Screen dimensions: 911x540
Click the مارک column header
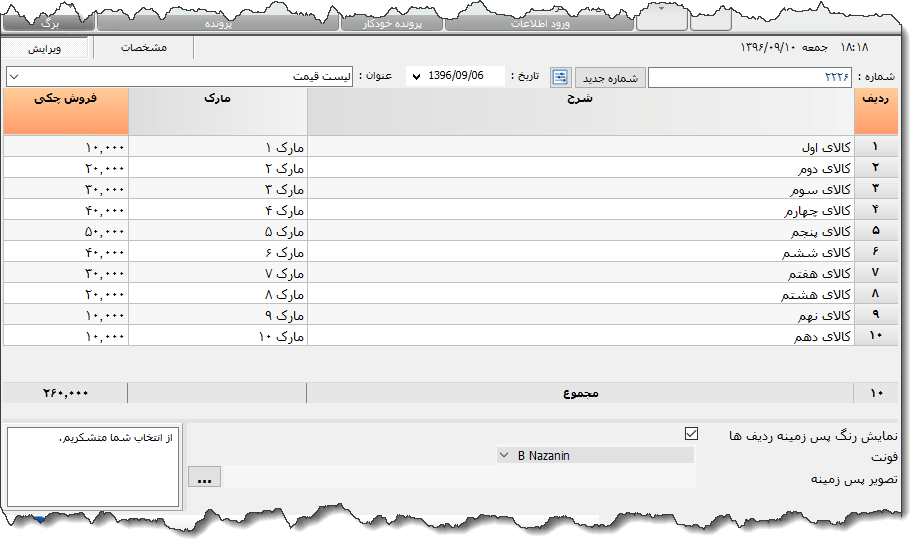[218, 111]
